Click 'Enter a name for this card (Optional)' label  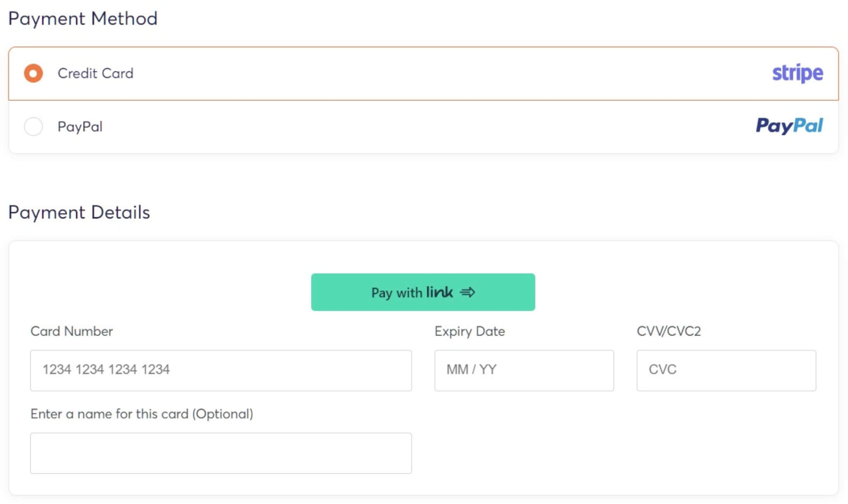[x=142, y=414]
